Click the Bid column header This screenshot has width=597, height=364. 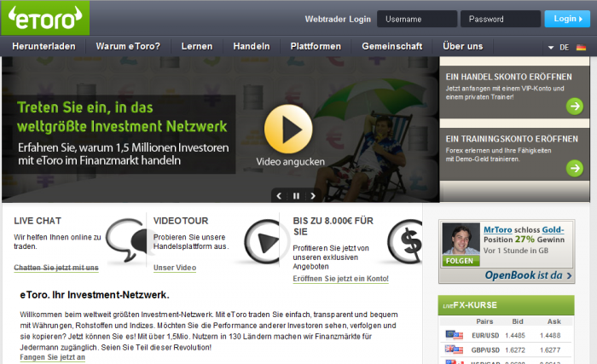point(518,321)
